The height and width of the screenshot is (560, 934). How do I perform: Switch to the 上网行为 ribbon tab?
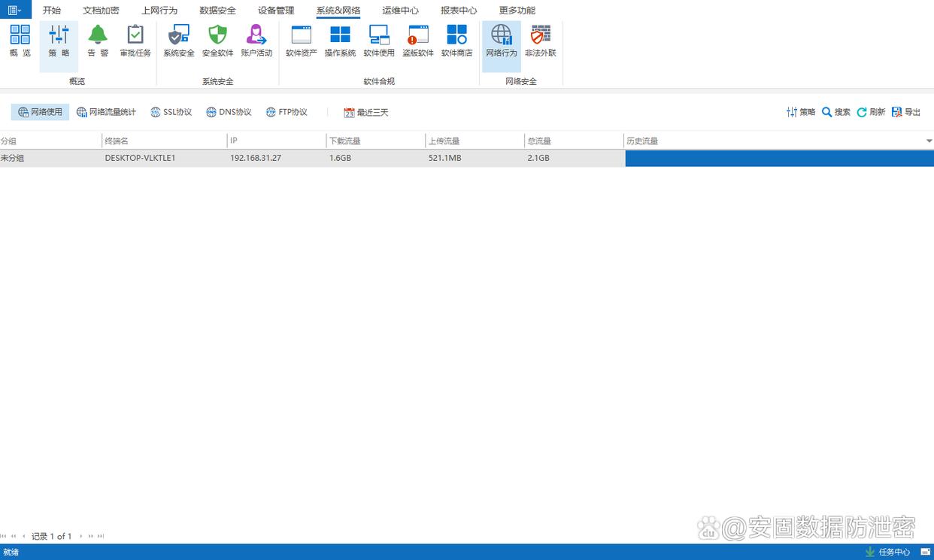point(159,11)
